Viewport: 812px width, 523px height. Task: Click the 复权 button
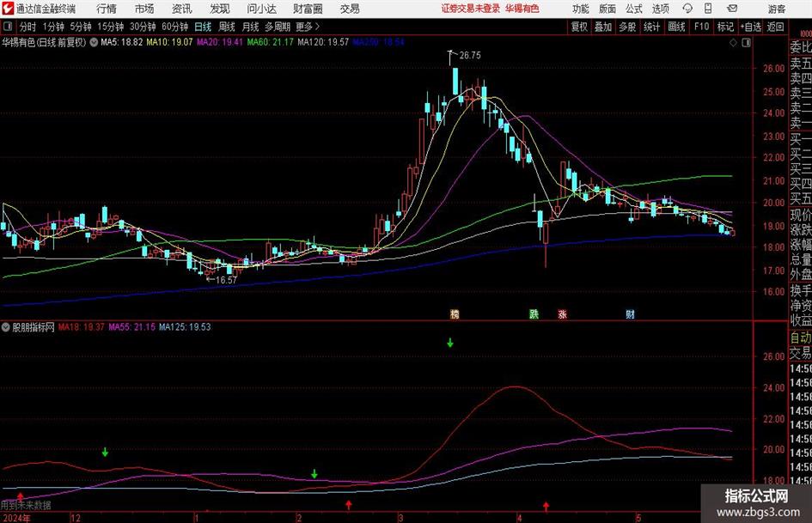(579, 27)
